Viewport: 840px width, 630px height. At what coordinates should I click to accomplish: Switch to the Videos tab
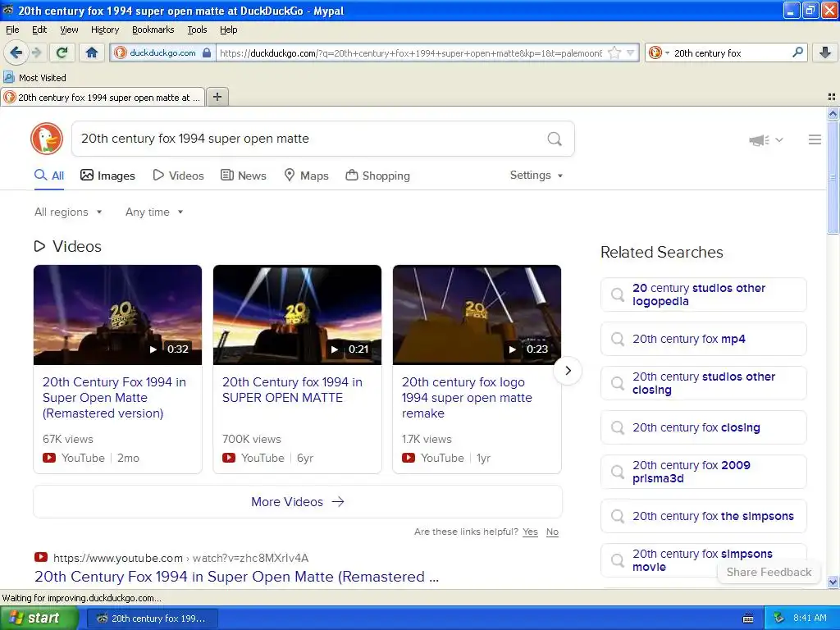pos(178,176)
